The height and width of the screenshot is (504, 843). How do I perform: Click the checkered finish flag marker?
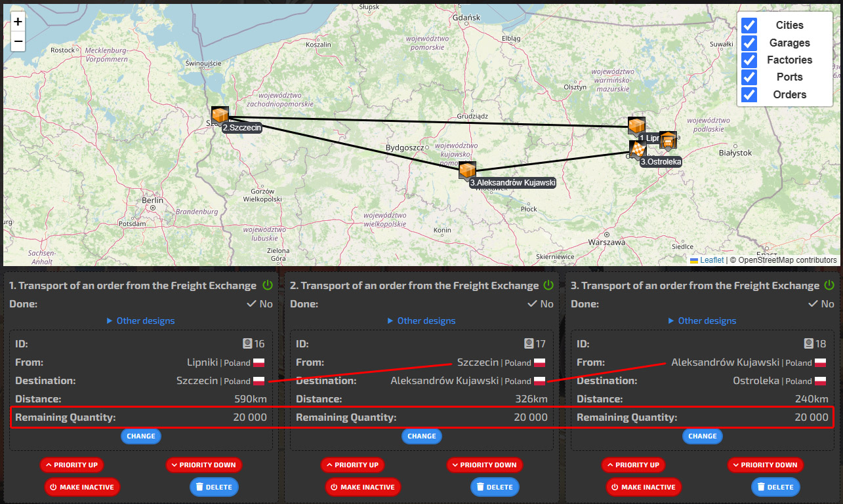[x=637, y=149]
